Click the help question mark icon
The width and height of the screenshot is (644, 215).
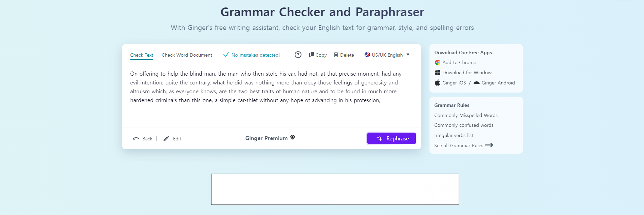coord(298,55)
